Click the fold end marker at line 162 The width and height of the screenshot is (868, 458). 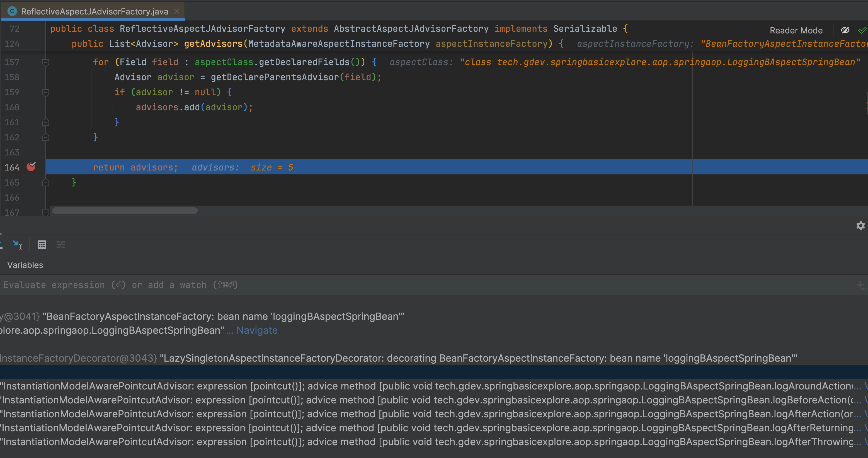coord(45,137)
